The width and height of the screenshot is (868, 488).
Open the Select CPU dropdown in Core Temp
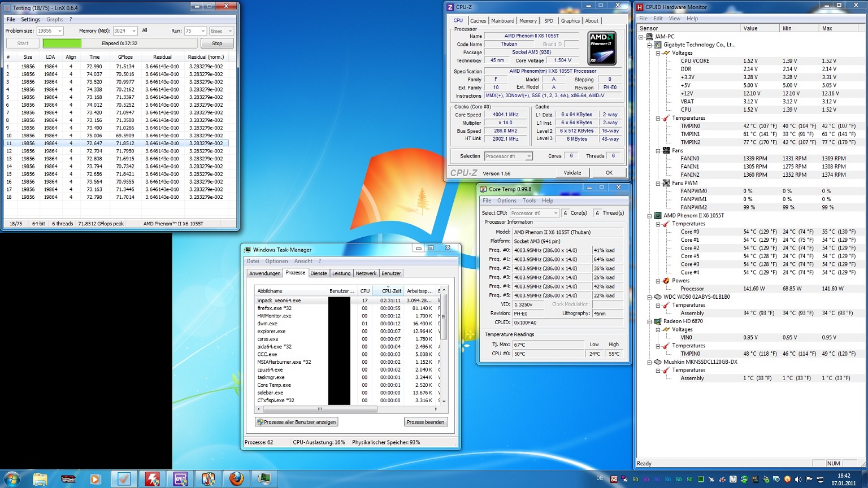tap(555, 213)
